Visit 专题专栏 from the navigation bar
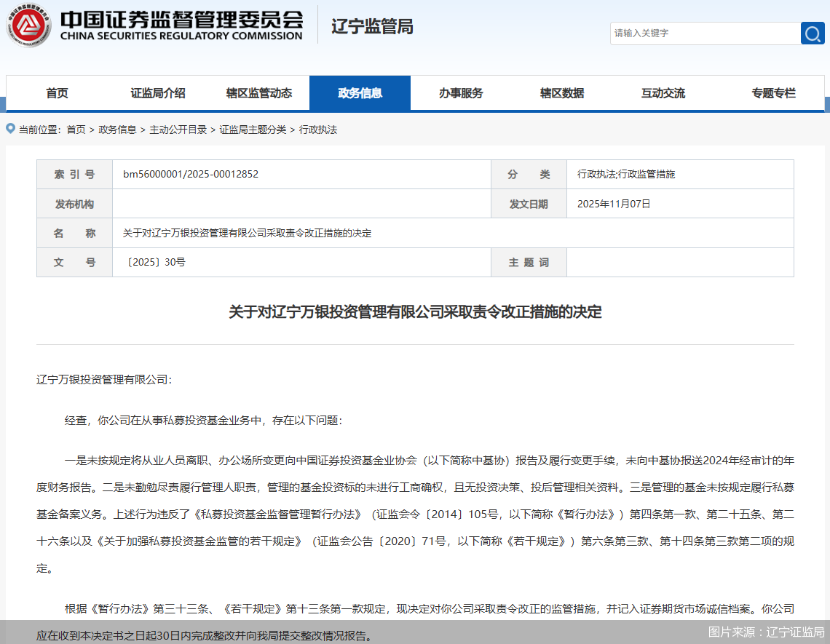This screenshot has width=830, height=644. click(x=773, y=92)
